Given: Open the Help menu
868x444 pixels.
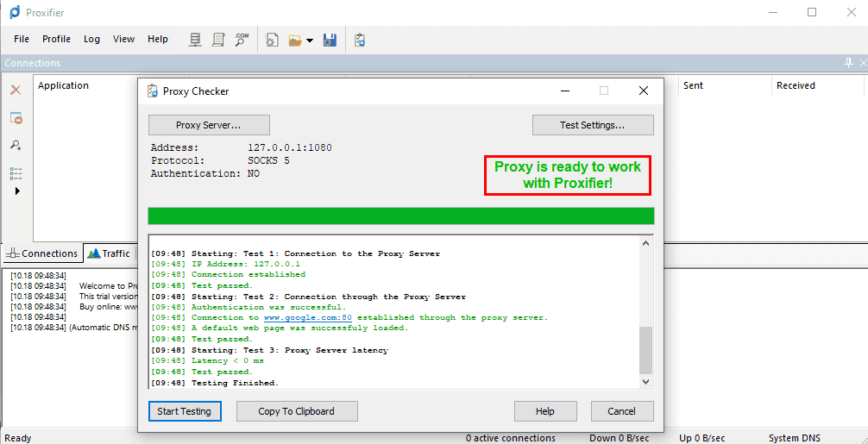Looking at the screenshot, I should (x=158, y=40).
